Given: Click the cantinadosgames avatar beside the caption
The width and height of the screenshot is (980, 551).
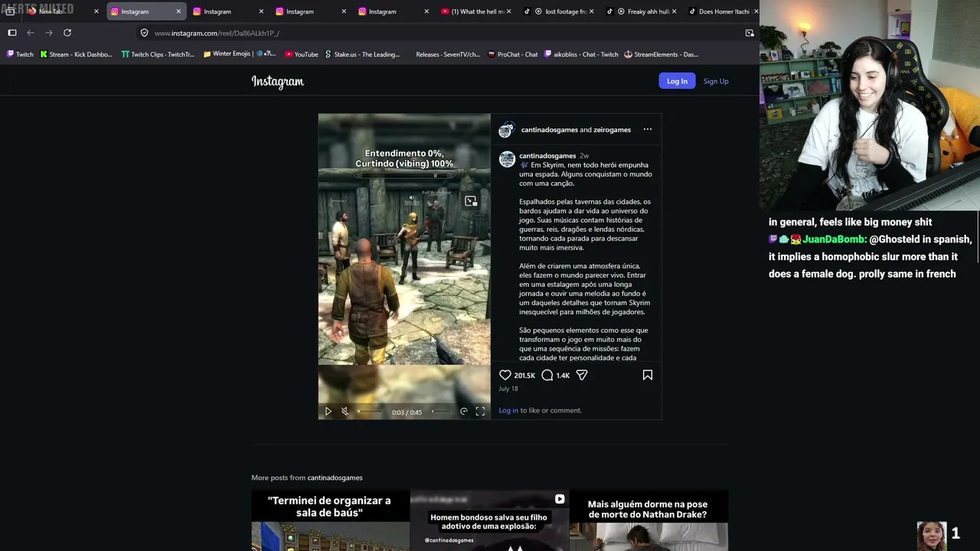Looking at the screenshot, I should [x=507, y=159].
